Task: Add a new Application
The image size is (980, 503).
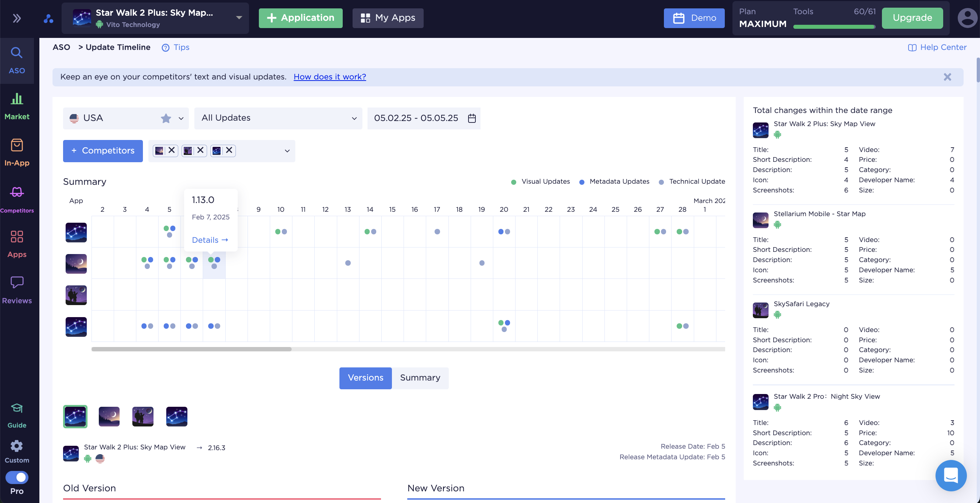Action: [x=300, y=18]
